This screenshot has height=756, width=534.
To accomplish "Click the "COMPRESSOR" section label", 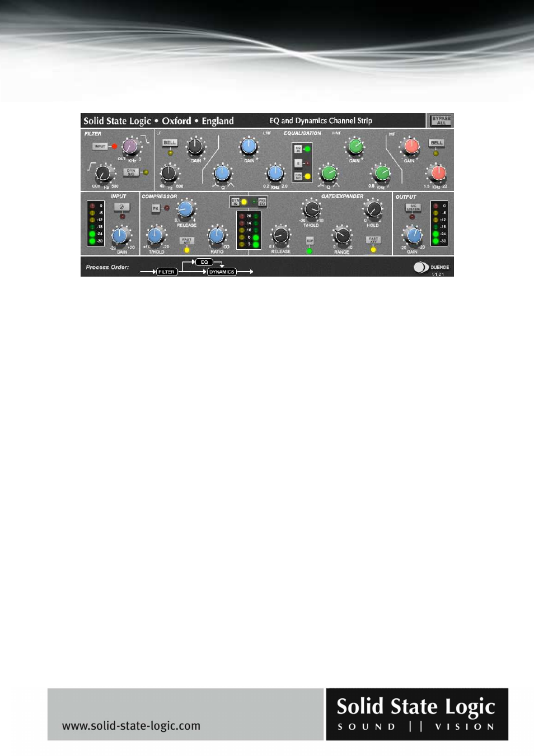I will (x=160, y=197).
